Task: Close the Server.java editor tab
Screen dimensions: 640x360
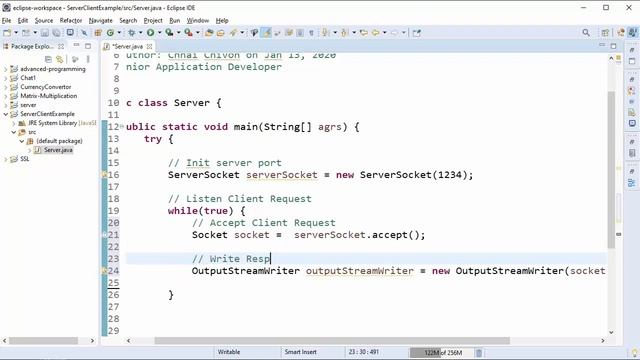Action: tap(149, 47)
